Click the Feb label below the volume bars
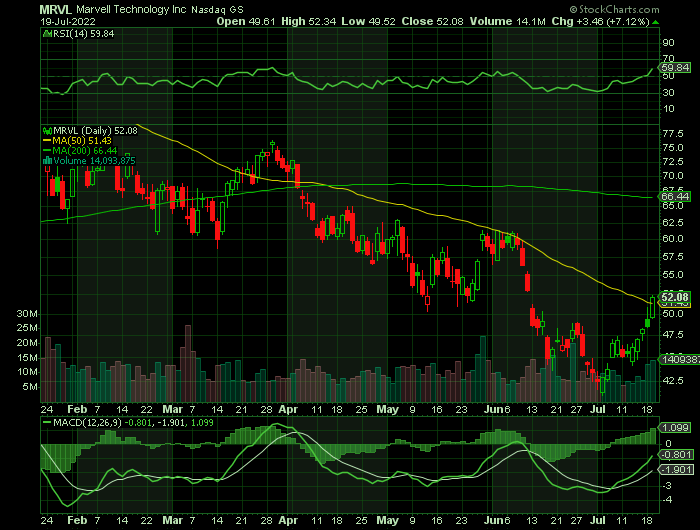The height and width of the screenshot is (530, 700). click(x=77, y=409)
